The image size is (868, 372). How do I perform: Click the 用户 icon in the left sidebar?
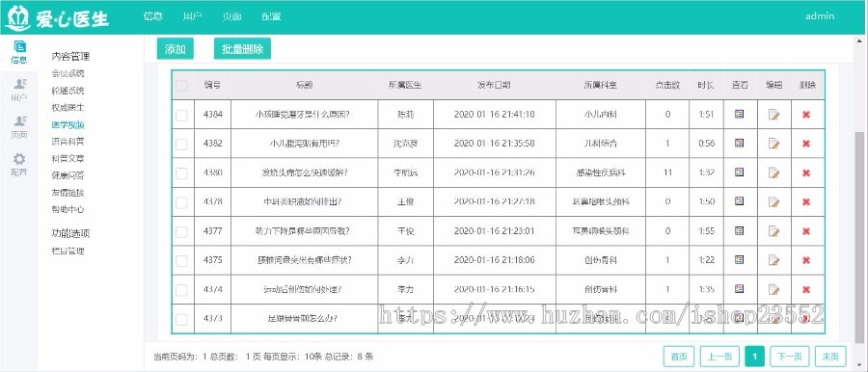19,90
